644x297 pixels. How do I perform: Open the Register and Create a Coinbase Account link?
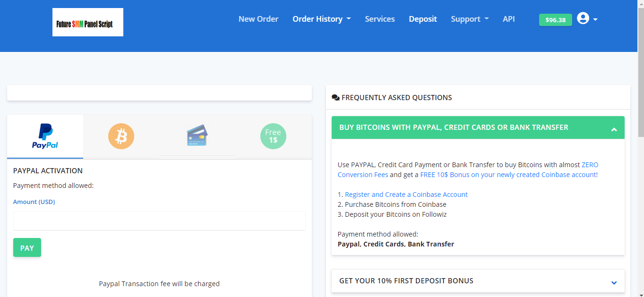(x=405, y=194)
